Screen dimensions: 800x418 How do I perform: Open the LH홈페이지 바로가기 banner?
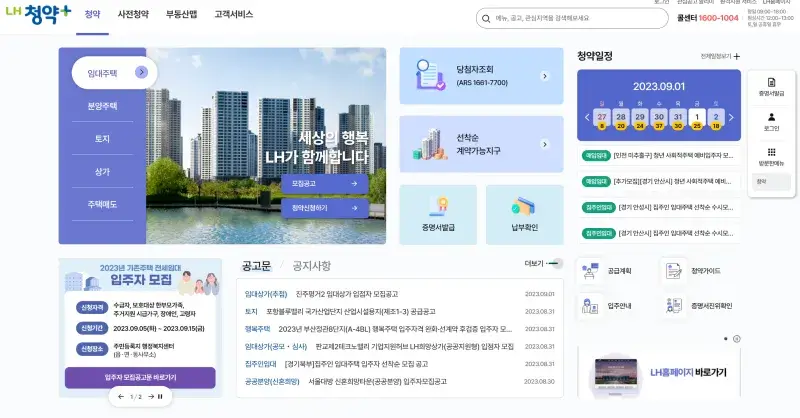659,373
